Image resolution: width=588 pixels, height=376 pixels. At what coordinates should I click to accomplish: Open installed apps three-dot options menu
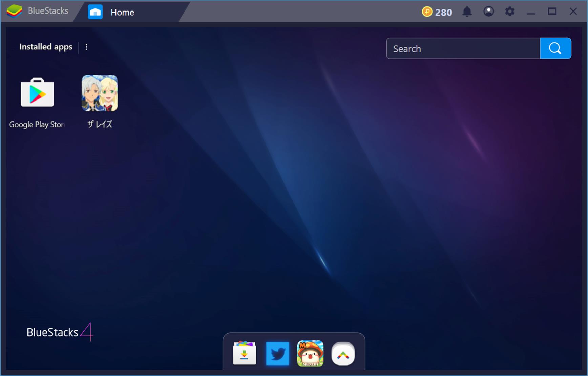(86, 47)
